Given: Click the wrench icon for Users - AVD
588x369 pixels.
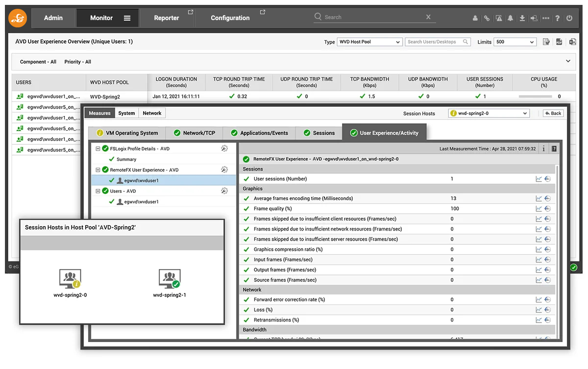Looking at the screenshot, I should point(224,191).
